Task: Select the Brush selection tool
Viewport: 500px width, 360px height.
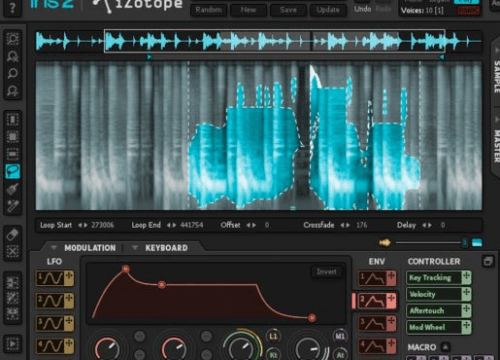Action: pos(13,189)
